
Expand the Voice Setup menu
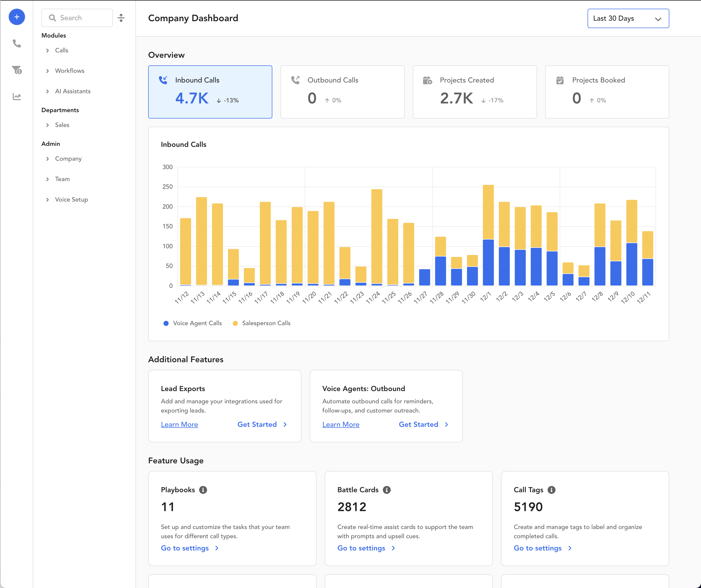coord(71,199)
